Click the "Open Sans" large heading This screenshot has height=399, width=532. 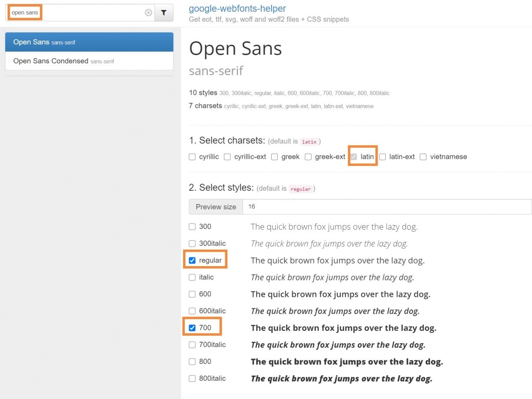(236, 48)
